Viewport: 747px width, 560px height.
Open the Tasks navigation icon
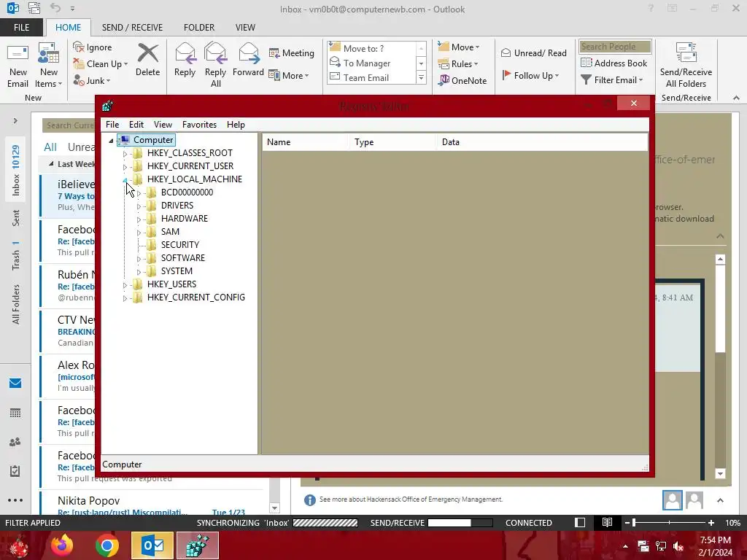pos(15,471)
